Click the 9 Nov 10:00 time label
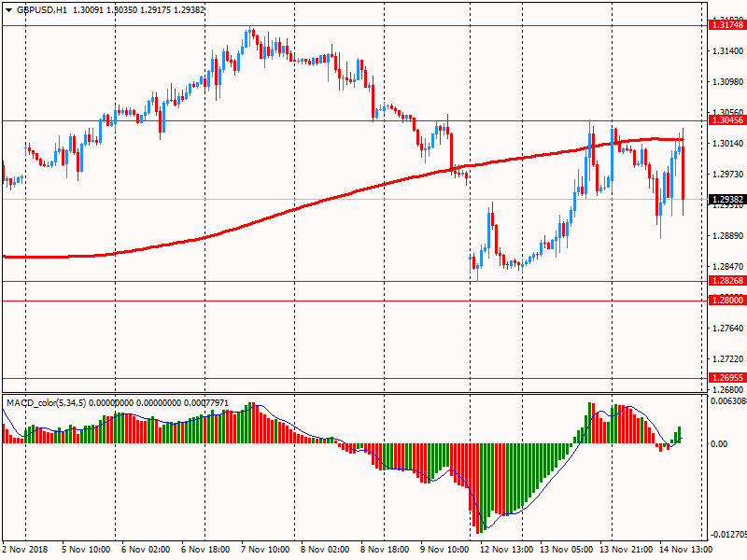Viewport: 747px width, 560px height. point(444,550)
